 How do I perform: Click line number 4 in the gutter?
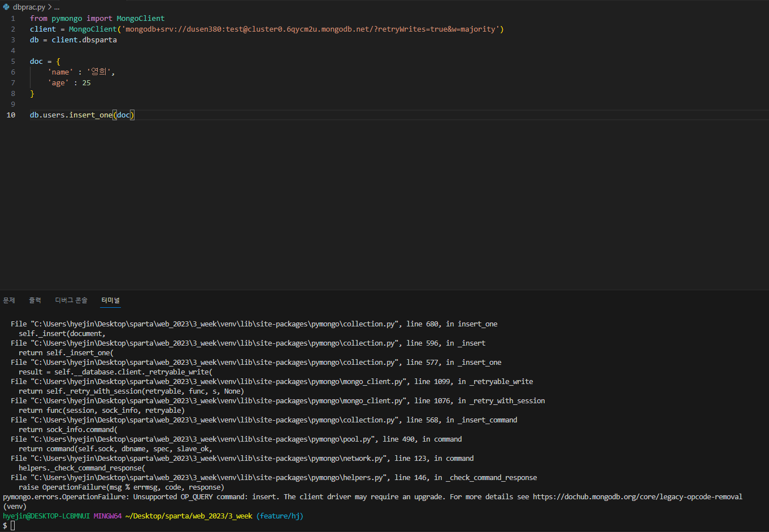pyautogui.click(x=13, y=51)
